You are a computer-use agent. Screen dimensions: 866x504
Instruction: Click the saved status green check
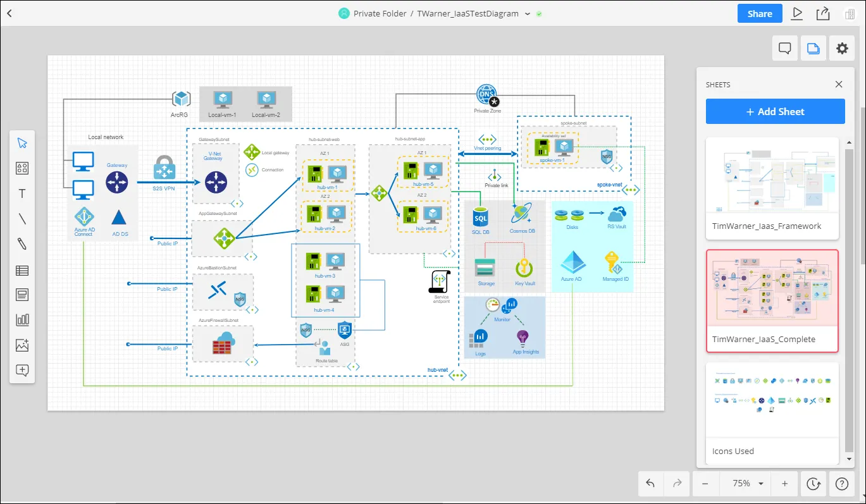538,14
